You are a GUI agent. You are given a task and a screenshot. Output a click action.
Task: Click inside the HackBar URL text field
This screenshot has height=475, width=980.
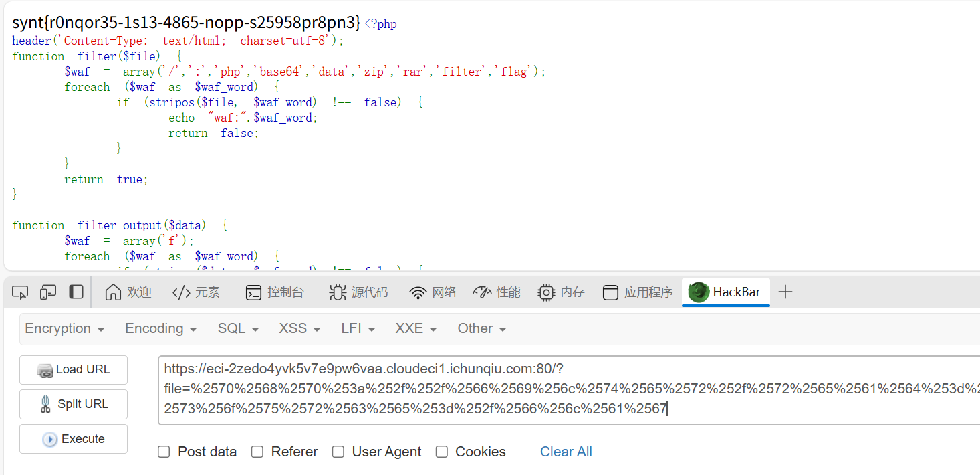click(569, 391)
